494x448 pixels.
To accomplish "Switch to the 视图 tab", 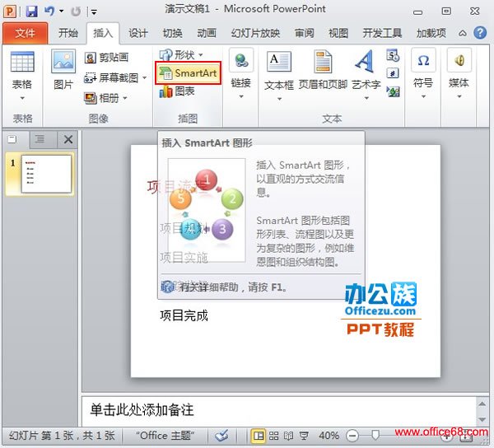I will (x=338, y=33).
